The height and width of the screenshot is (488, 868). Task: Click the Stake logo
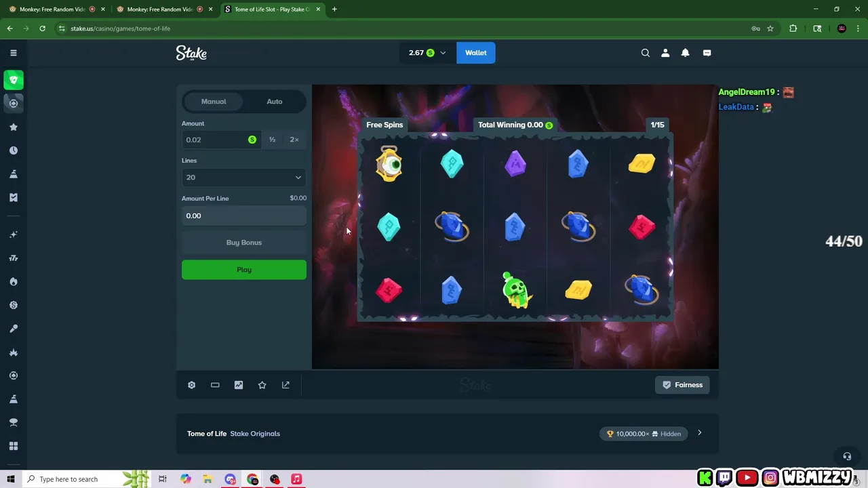pos(191,53)
